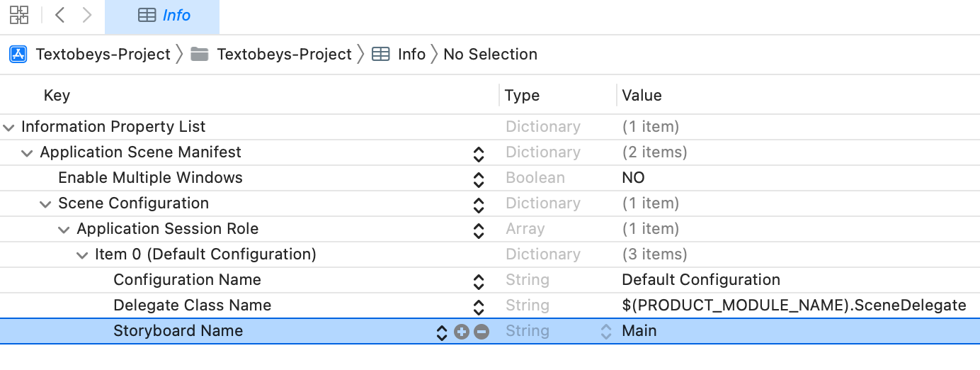Screen dimensions: 980x370
Task: Go forward with the right navigation arrow
Action: 87,15
